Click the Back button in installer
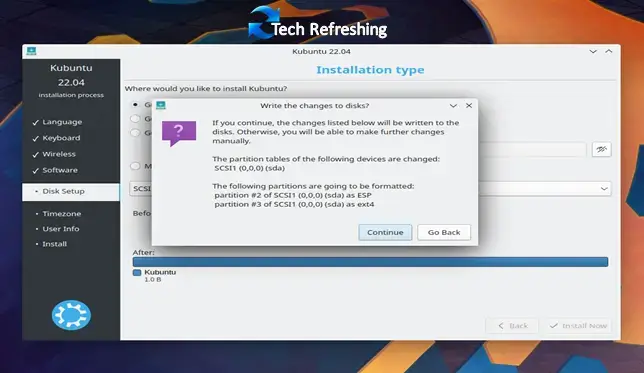This screenshot has height=373, width=644. click(x=512, y=326)
